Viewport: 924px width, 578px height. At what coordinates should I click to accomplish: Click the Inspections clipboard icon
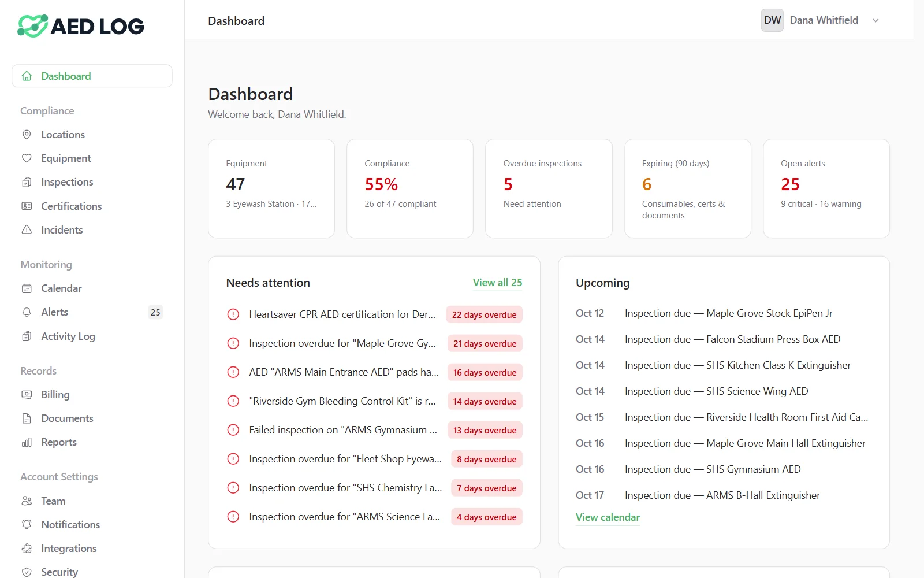coord(27,182)
